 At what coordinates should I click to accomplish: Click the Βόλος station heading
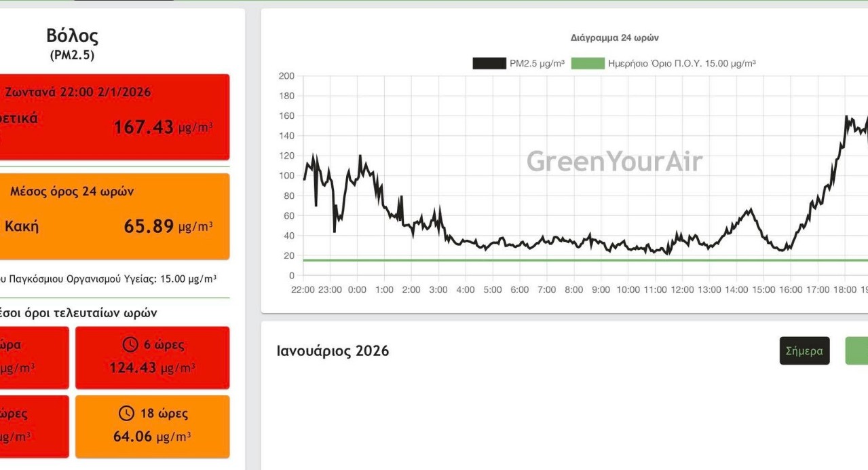point(72,35)
